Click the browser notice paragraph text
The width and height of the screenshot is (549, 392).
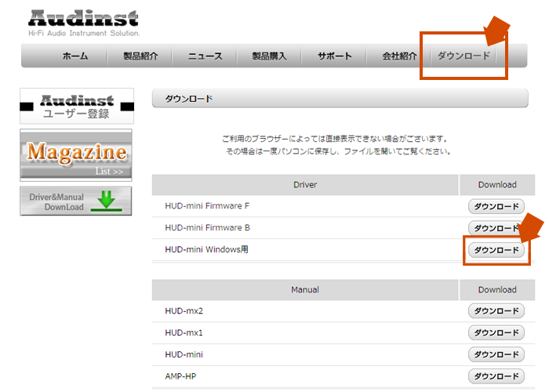[x=336, y=145]
